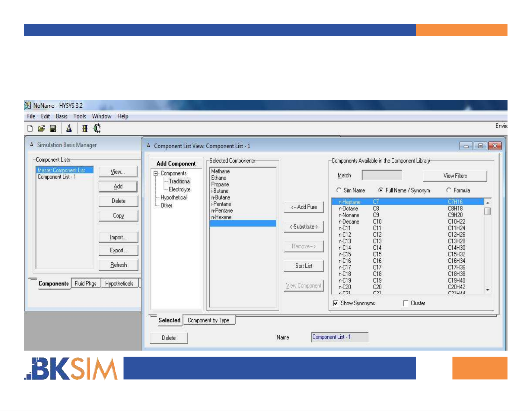The width and height of the screenshot is (532, 411).
Task: Click the New Case toolbar icon
Action: (30, 128)
